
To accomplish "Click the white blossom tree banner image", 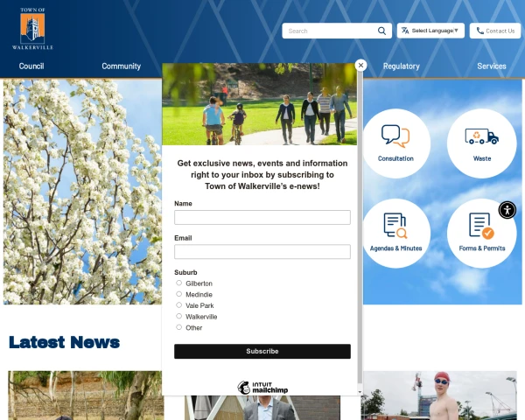I will click(x=82, y=192).
